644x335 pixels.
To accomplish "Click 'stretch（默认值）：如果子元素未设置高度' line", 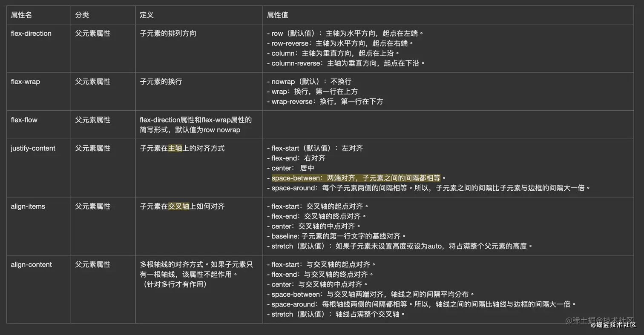I will click(x=400, y=246).
